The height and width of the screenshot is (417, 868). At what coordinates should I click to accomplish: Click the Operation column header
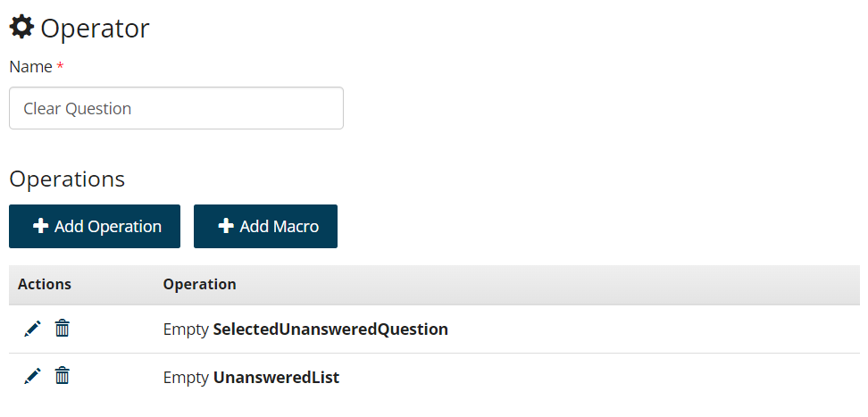point(199,284)
